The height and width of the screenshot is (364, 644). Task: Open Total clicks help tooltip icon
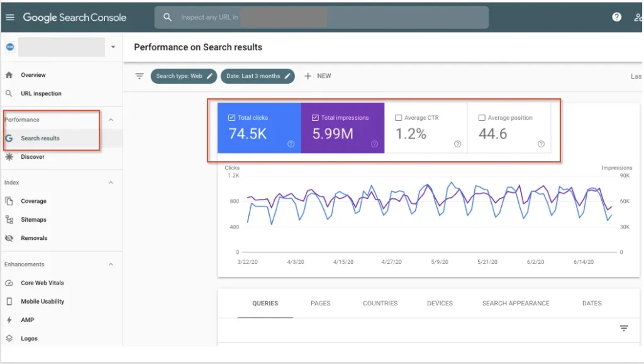pos(291,144)
